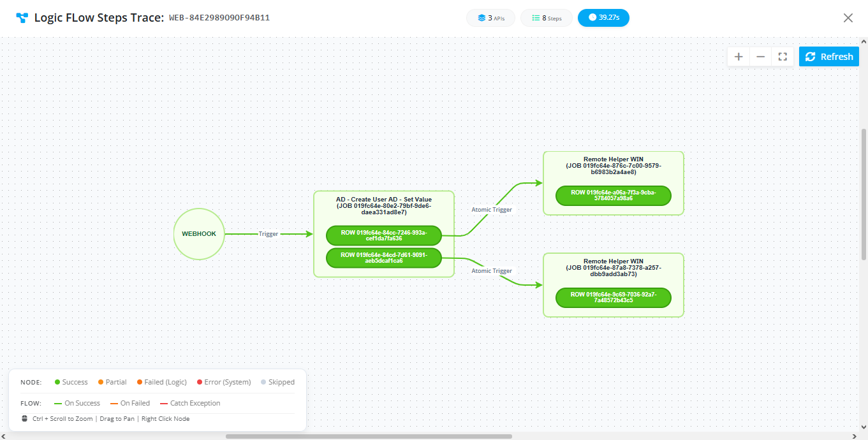The image size is (868, 440).
Task: Click the Catch Exception flow legend
Action: tap(190, 403)
